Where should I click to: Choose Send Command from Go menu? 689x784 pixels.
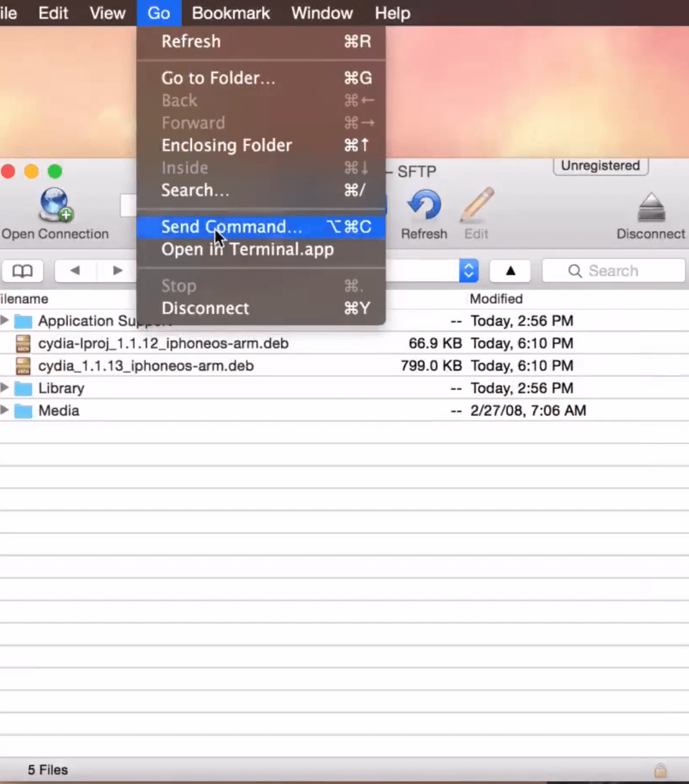(231, 227)
